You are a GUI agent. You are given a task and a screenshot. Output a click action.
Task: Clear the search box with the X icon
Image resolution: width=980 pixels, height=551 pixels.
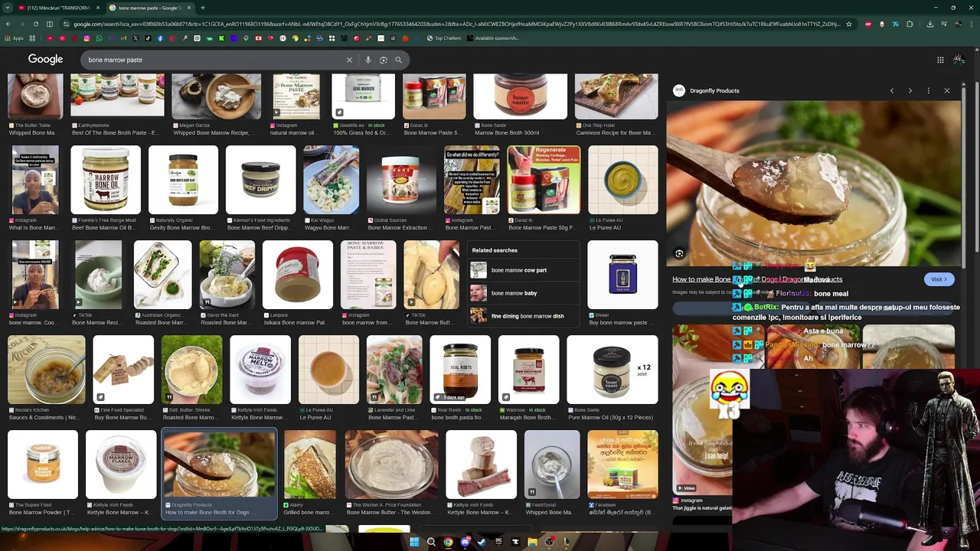(349, 60)
